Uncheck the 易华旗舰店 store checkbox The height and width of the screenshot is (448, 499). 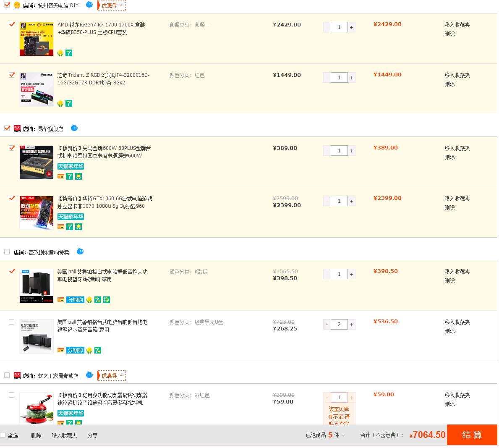(x=7, y=128)
